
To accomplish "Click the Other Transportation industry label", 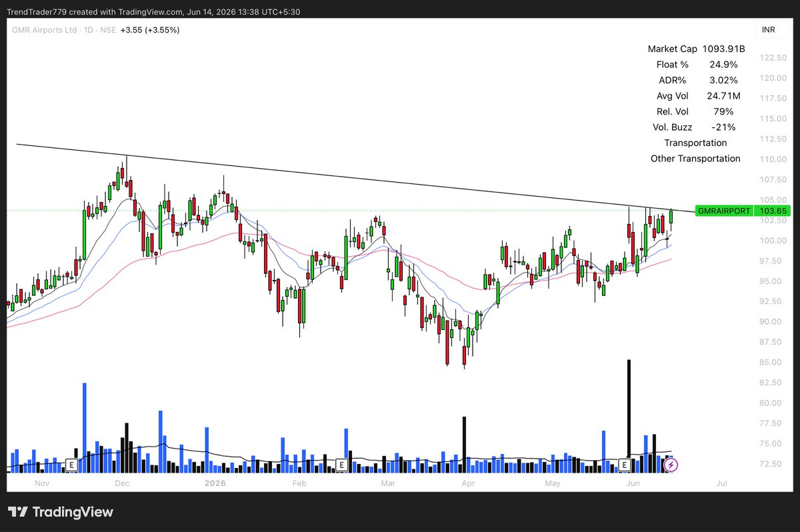I will [x=695, y=159].
